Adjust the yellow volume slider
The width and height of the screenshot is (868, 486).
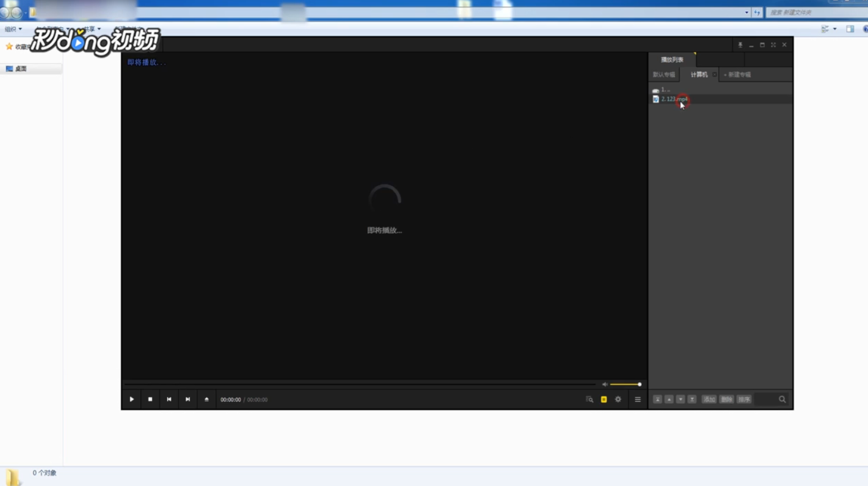pyautogui.click(x=625, y=385)
